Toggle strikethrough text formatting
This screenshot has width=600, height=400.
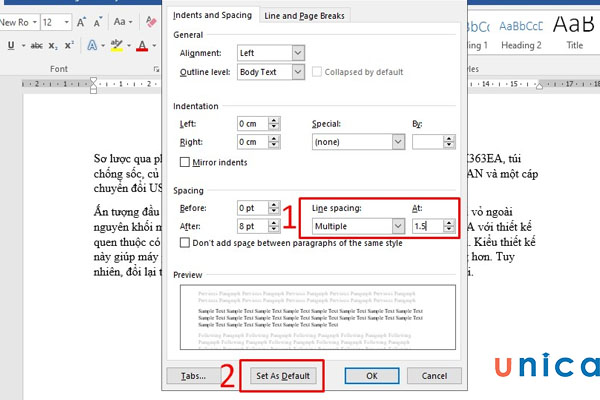pos(37,46)
